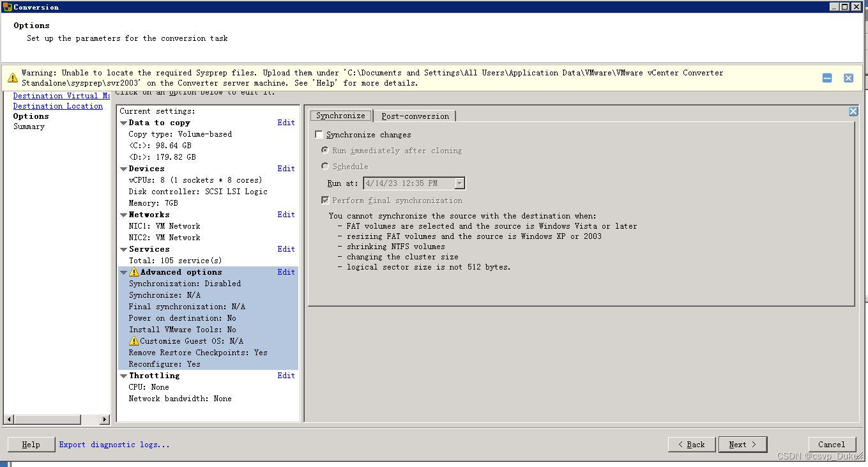The width and height of the screenshot is (868, 467).
Task: Collapse the Data to copy section
Action: coord(123,122)
